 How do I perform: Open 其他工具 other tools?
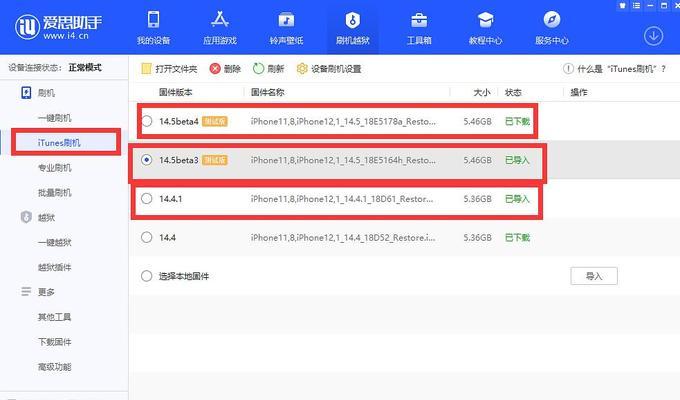55,317
